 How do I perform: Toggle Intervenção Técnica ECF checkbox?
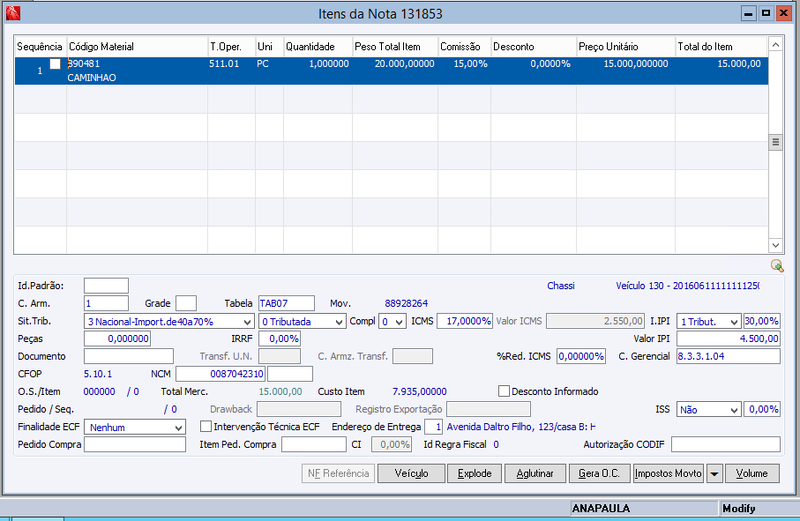tap(206, 426)
